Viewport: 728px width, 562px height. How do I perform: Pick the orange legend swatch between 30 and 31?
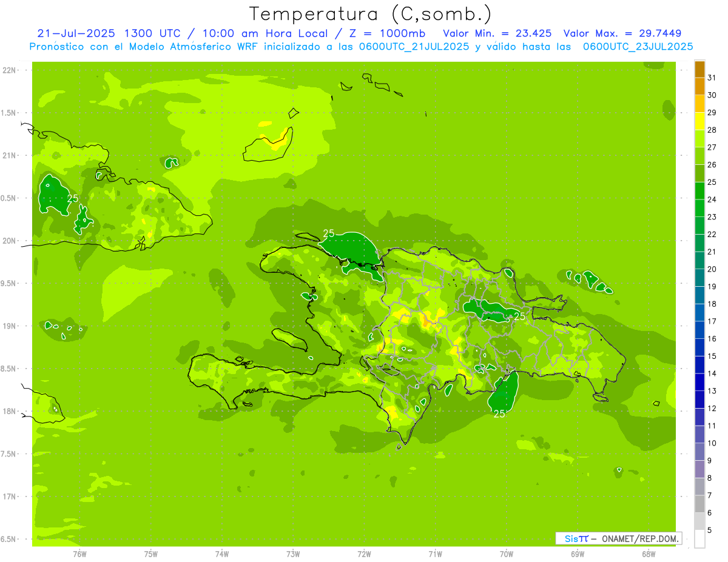699,86
